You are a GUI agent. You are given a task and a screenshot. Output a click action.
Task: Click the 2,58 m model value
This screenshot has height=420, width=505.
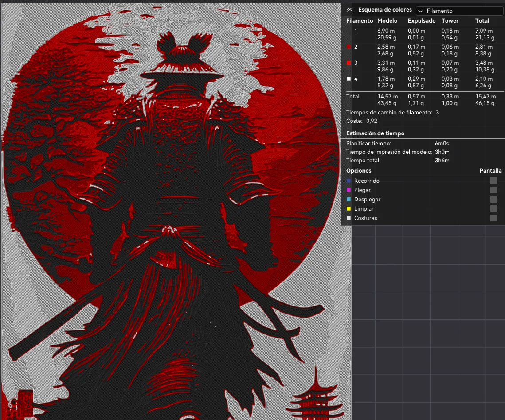[386, 47]
